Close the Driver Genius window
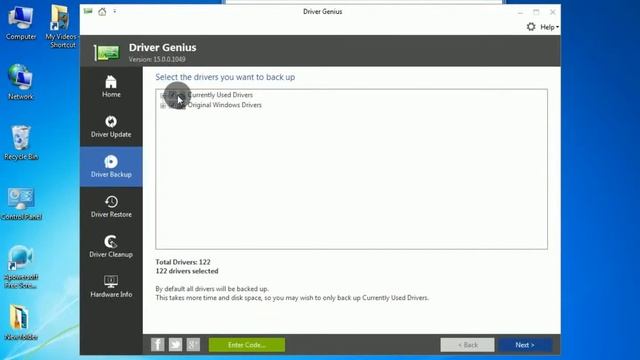The image size is (640, 360). (x=553, y=12)
